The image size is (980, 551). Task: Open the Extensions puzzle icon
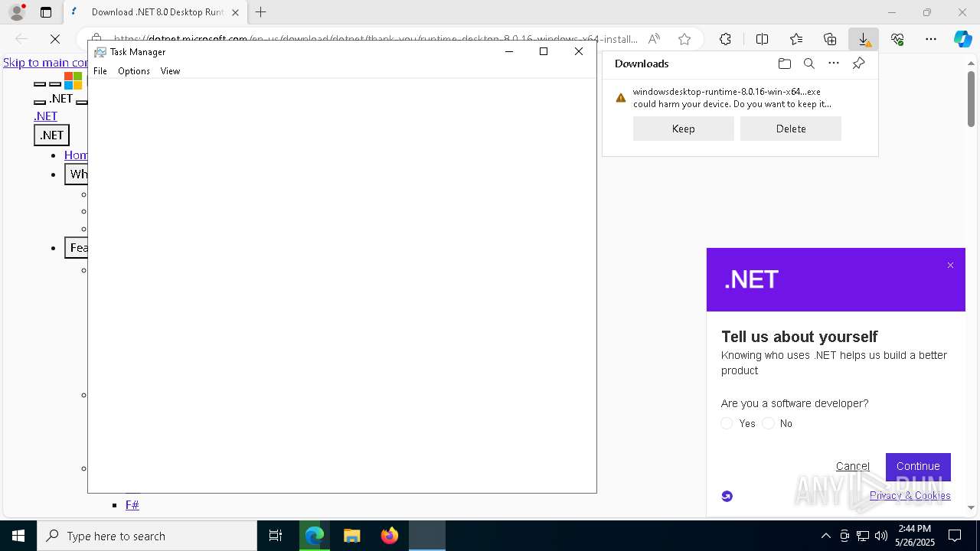click(725, 39)
